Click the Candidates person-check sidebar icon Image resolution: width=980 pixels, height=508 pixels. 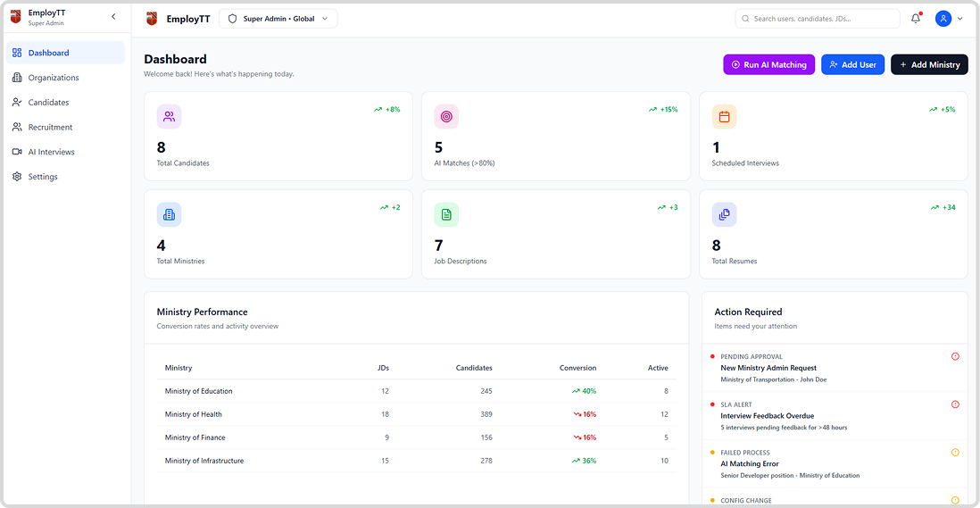coord(17,103)
